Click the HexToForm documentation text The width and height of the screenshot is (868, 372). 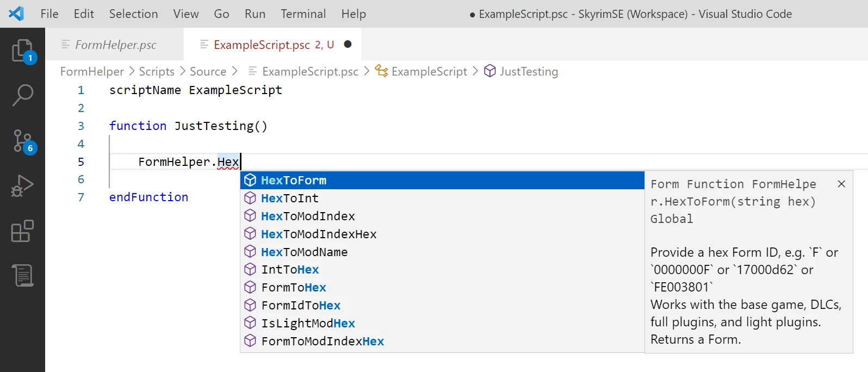tap(746, 296)
